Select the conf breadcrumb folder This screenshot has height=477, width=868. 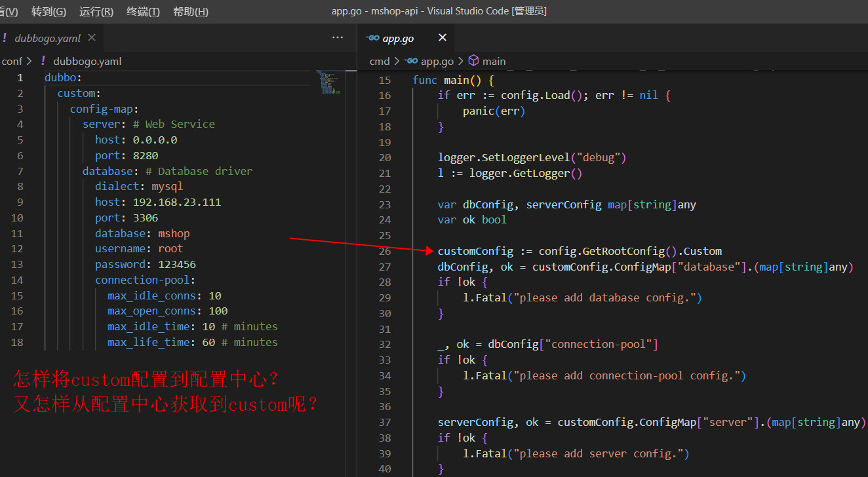[12, 61]
